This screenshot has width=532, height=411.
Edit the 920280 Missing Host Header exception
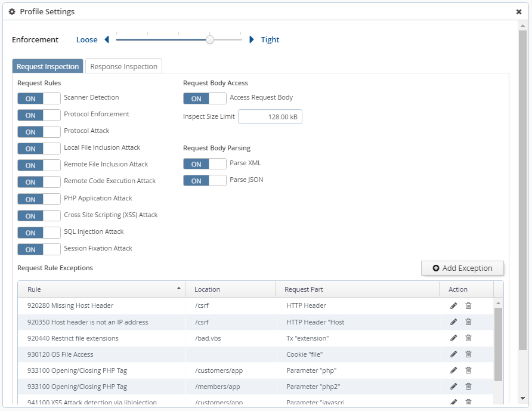[453, 305]
